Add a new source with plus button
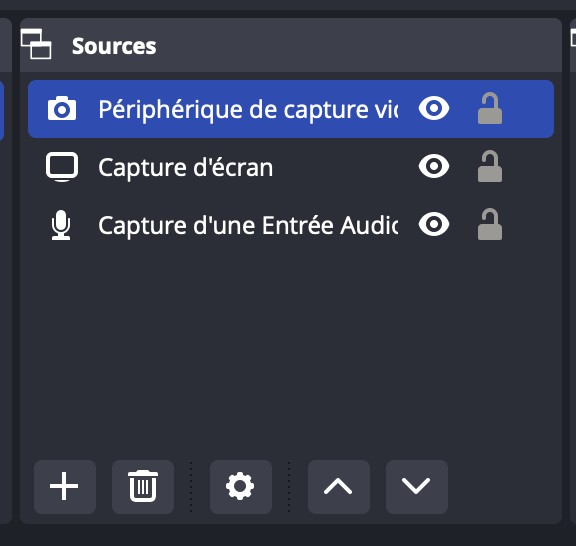Viewport: 576px width, 546px height. [x=65, y=486]
